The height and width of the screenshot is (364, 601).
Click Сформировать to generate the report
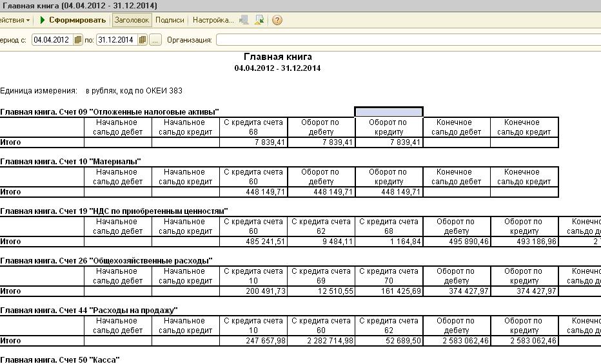click(x=72, y=20)
